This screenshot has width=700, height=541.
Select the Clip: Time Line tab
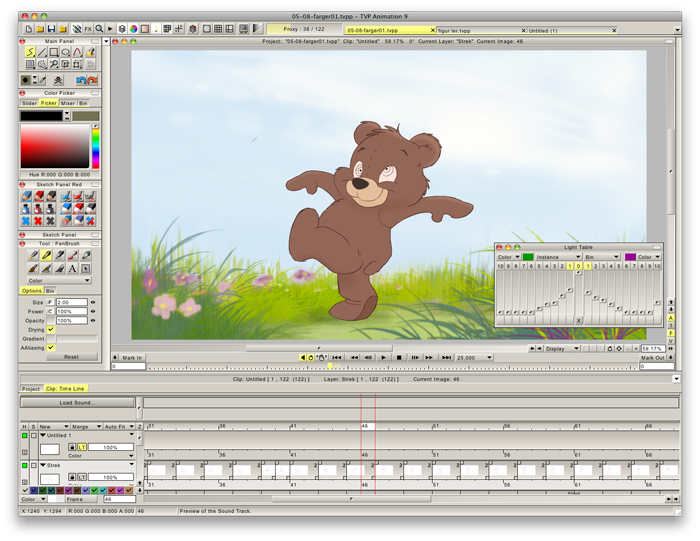pyautogui.click(x=65, y=389)
